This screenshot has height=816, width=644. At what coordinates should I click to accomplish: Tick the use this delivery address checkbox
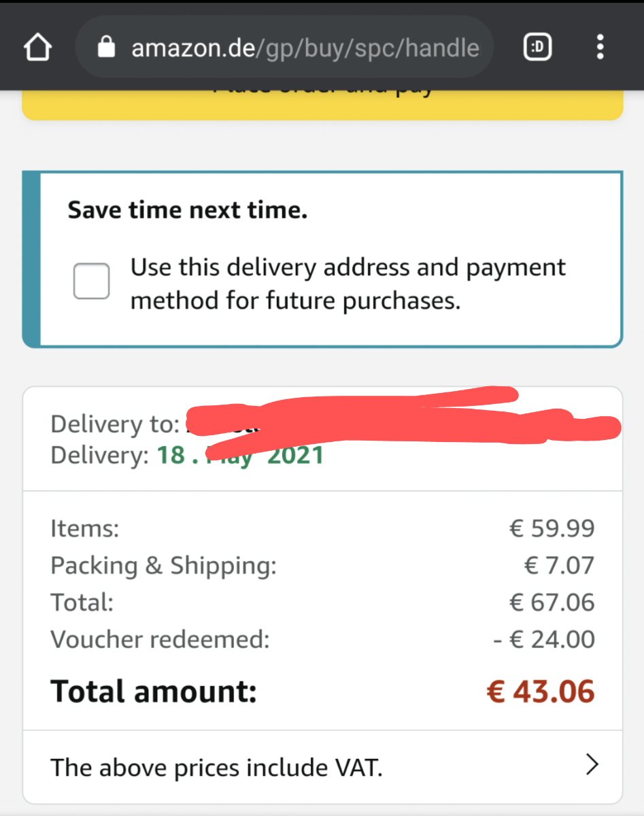[92, 281]
